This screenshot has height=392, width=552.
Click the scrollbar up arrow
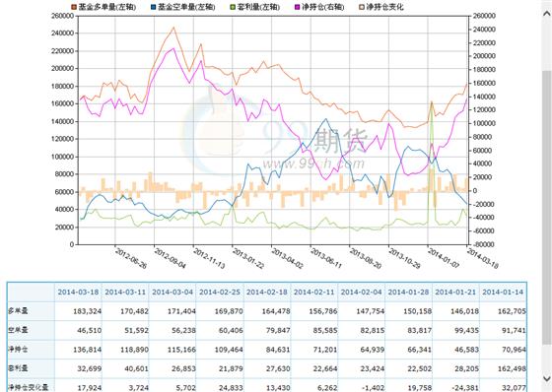point(547,14)
